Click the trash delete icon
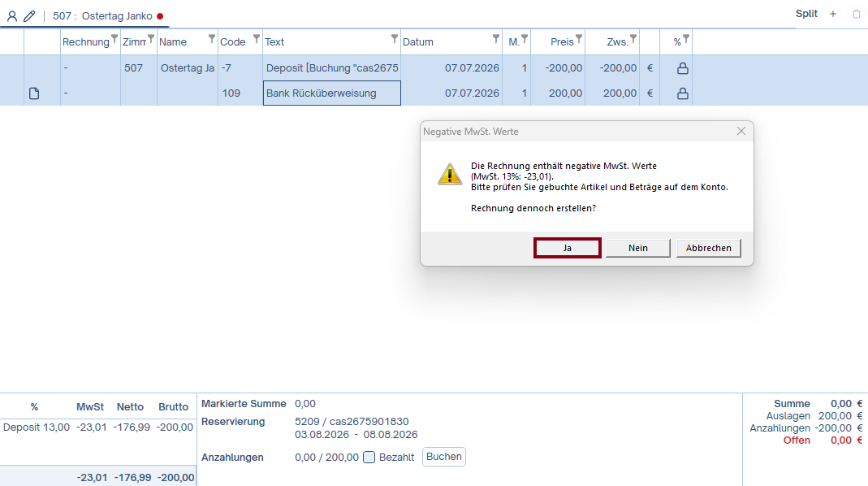Viewport: 868px width, 486px height. (x=857, y=14)
